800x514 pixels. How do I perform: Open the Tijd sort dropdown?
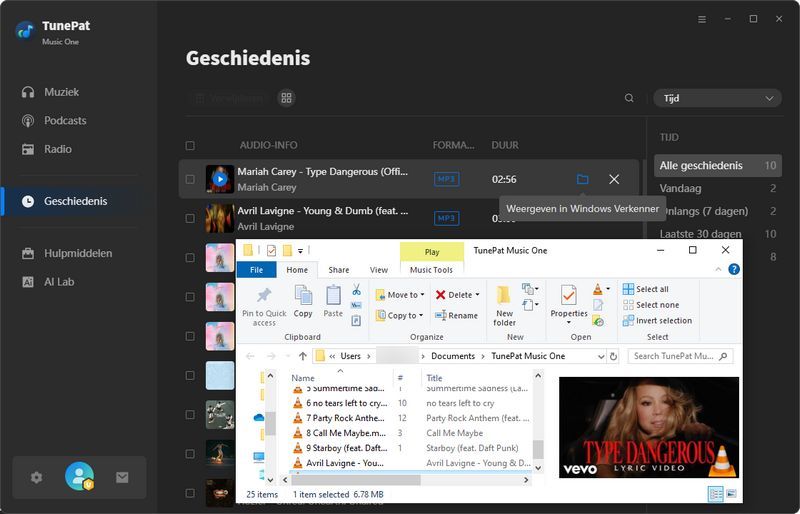pos(717,99)
